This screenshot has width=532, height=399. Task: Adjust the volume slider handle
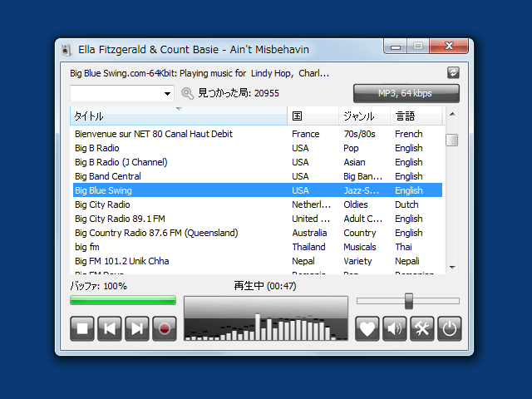coord(409,301)
